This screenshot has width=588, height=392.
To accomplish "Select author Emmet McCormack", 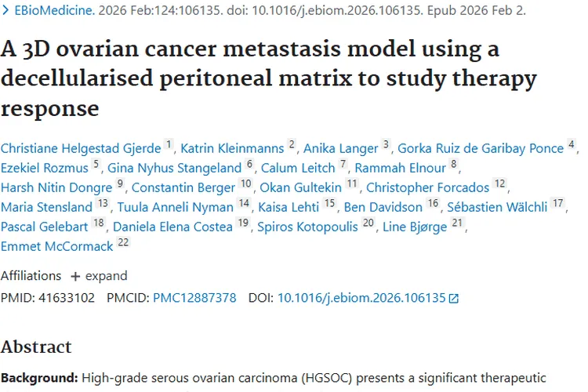I will tap(57, 246).
